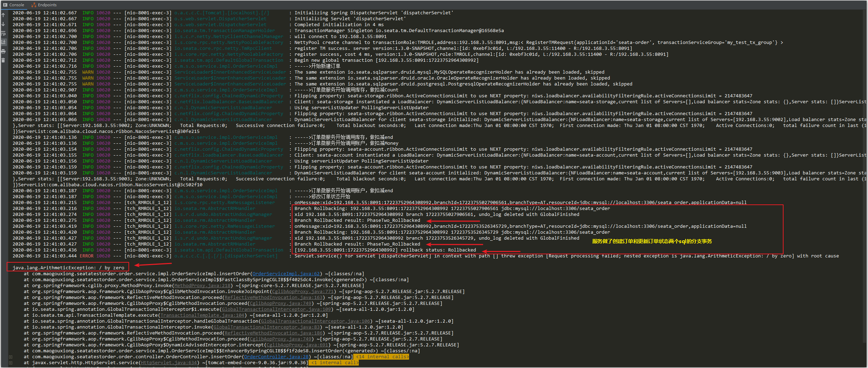Open OrderServiceImpl.java:62 link
The width and height of the screenshot is (868, 368).
[286, 274]
